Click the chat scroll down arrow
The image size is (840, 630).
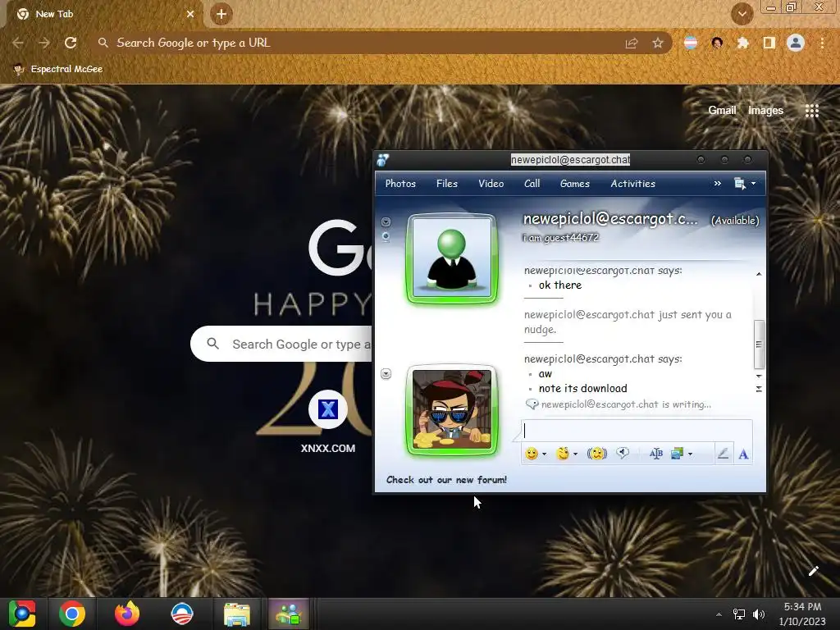coord(759,376)
